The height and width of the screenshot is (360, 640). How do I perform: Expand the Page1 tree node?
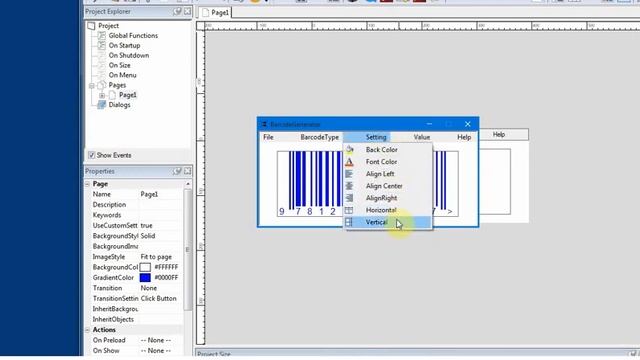[102, 95]
